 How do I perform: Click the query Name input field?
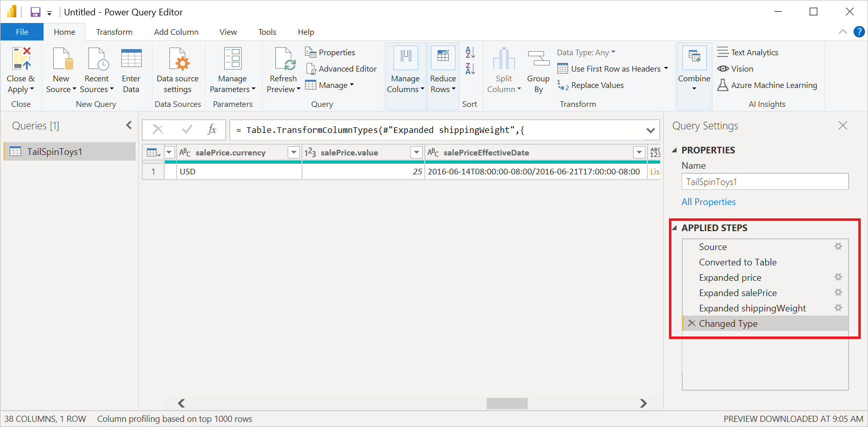(765, 182)
